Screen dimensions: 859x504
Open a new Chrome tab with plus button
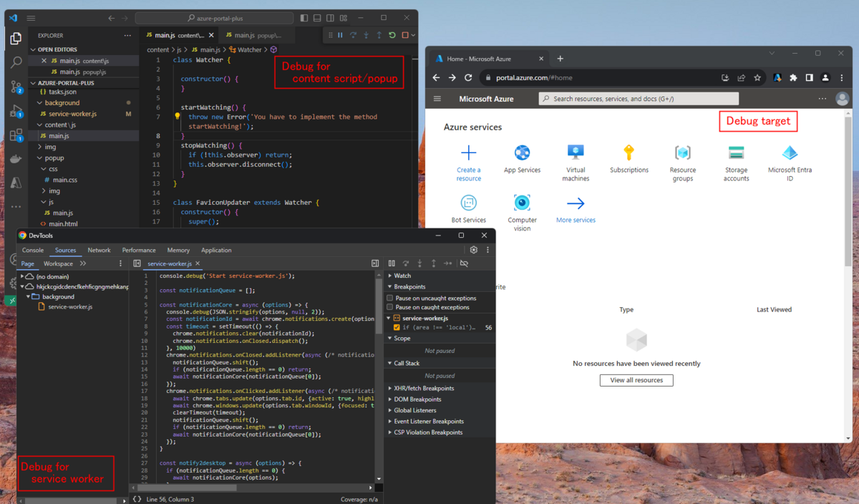coord(560,59)
